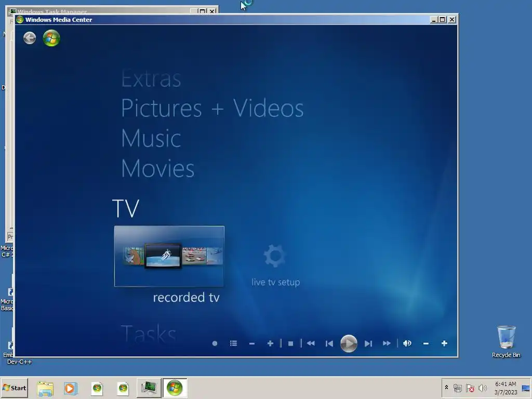The width and height of the screenshot is (532, 399).
Task: Open the system volume tray icon
Action: [x=483, y=388]
